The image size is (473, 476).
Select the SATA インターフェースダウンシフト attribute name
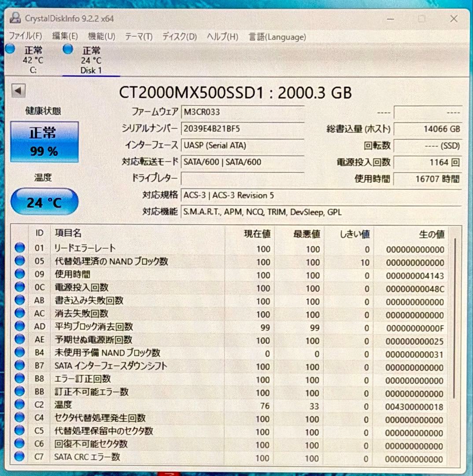pos(111,366)
